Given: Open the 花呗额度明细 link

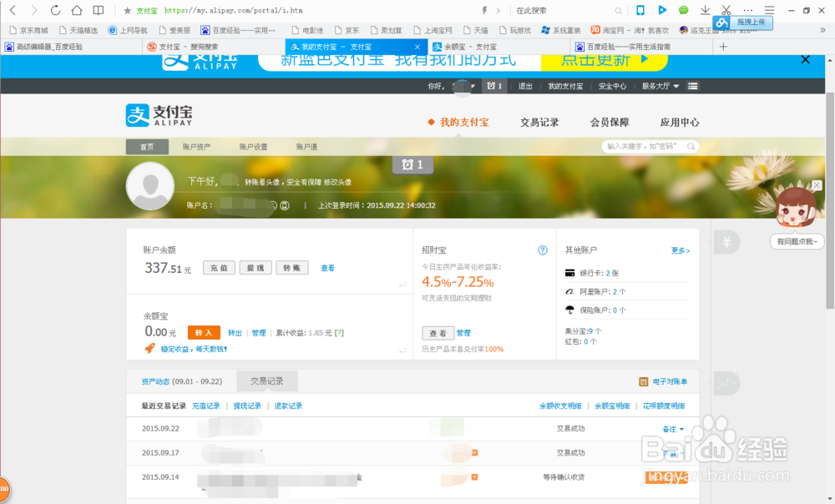Looking at the screenshot, I should pyautogui.click(x=664, y=406).
